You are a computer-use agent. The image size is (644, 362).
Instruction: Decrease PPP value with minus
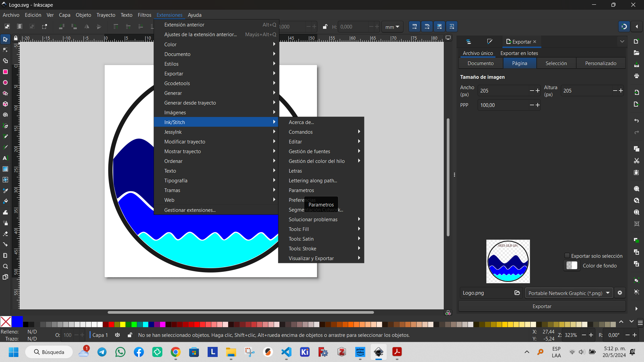coord(532,105)
